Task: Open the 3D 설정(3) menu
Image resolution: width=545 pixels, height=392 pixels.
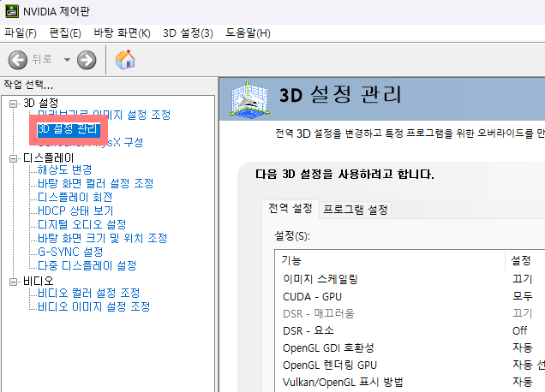Action: click(188, 33)
